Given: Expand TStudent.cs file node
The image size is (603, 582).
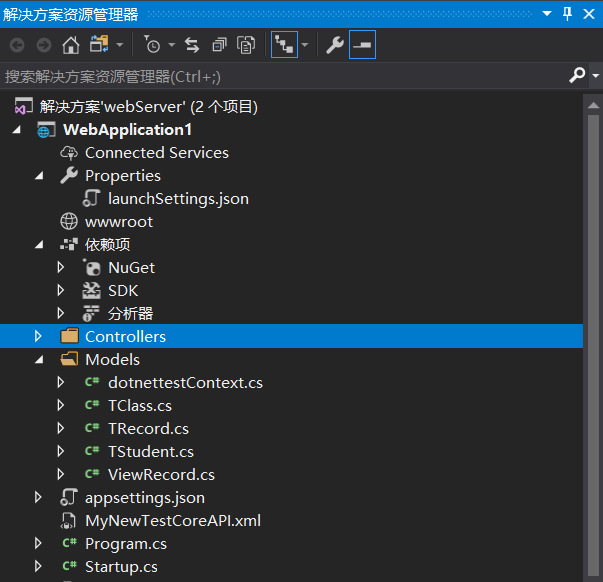Looking at the screenshot, I should (x=60, y=451).
